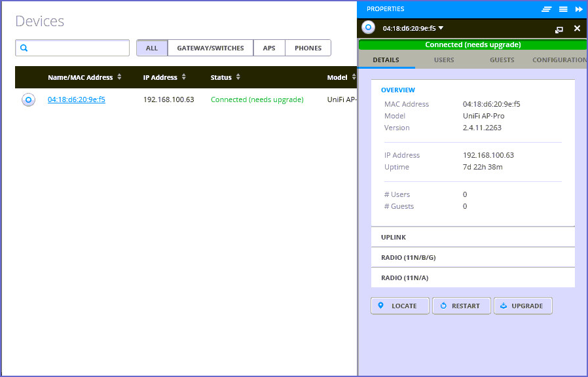Click the cascade panels icon in Properties header
The height and width of the screenshot is (377, 588).
546,9
